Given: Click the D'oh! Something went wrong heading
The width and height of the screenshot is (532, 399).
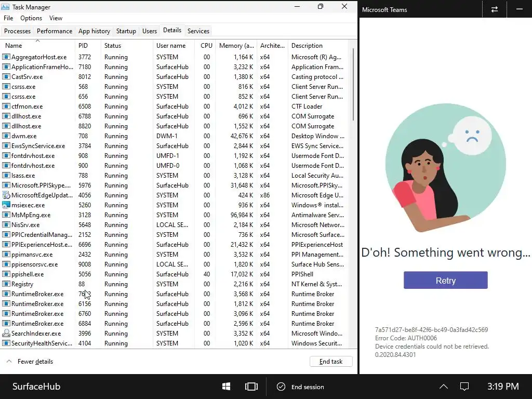Looking at the screenshot, I should tap(445, 252).
